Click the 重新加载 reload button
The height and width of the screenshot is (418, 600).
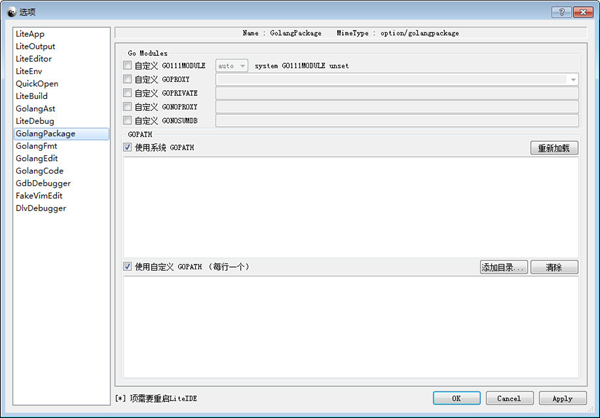554,148
